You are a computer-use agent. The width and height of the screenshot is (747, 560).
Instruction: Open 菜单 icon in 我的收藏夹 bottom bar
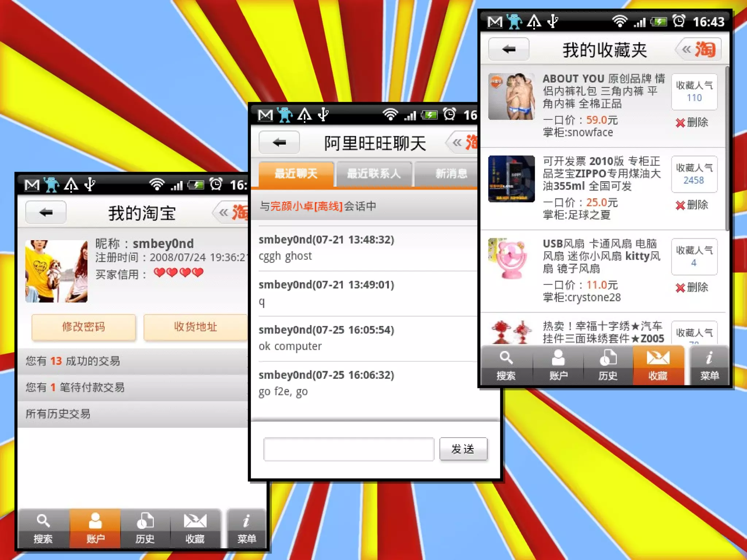(x=709, y=366)
